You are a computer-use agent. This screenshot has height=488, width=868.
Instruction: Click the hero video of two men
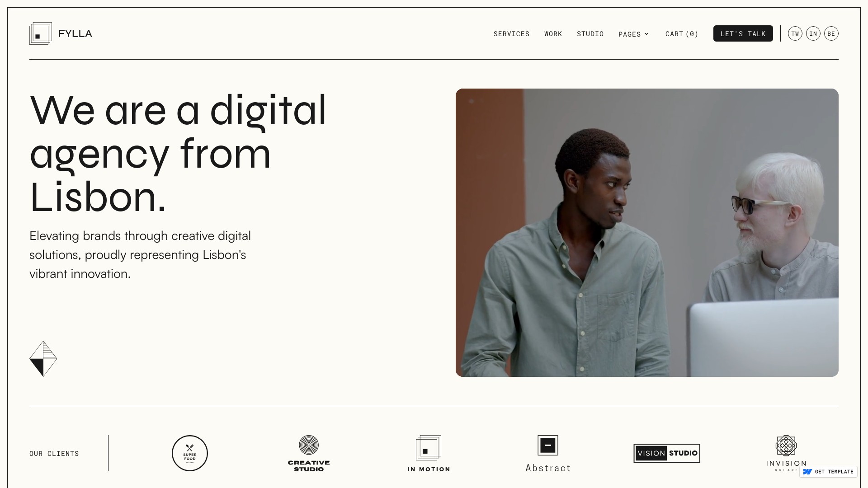[647, 232]
